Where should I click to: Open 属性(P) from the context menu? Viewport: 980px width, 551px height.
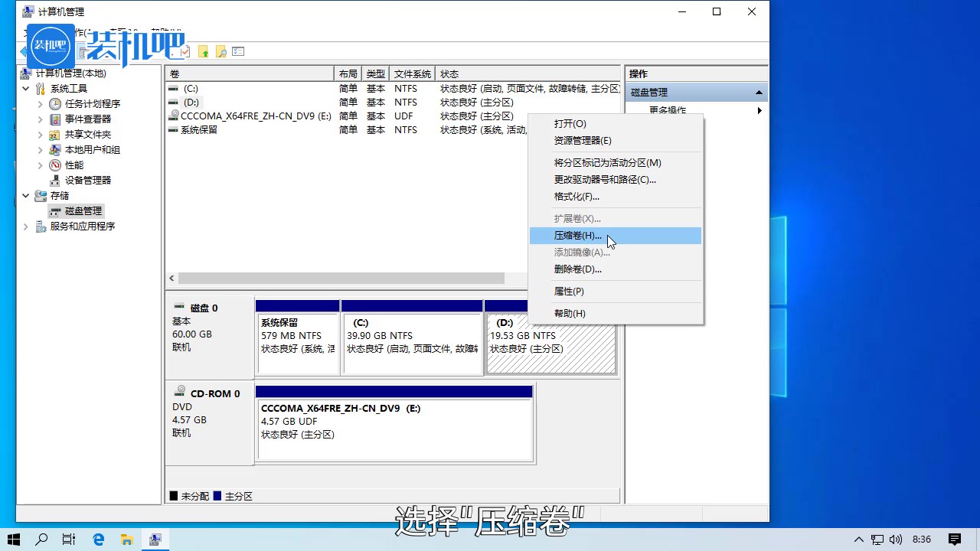click(569, 292)
